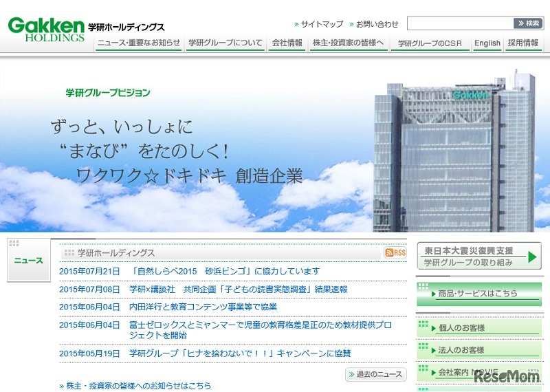Select 会社情報 in navigation bar
The image size is (550, 392).
[x=287, y=43]
